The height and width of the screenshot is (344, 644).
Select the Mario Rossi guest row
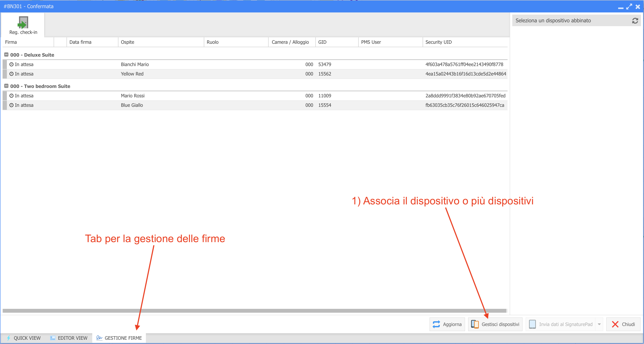point(255,95)
